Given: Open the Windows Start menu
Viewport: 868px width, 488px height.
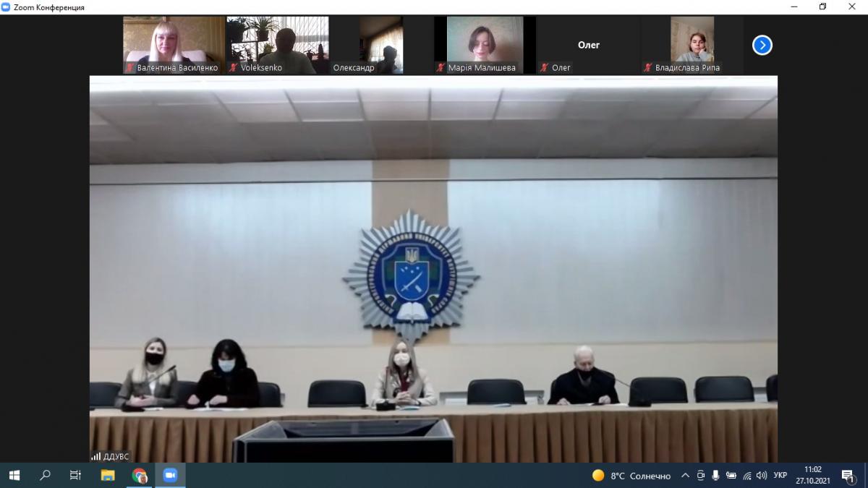Looking at the screenshot, I should (x=14, y=475).
